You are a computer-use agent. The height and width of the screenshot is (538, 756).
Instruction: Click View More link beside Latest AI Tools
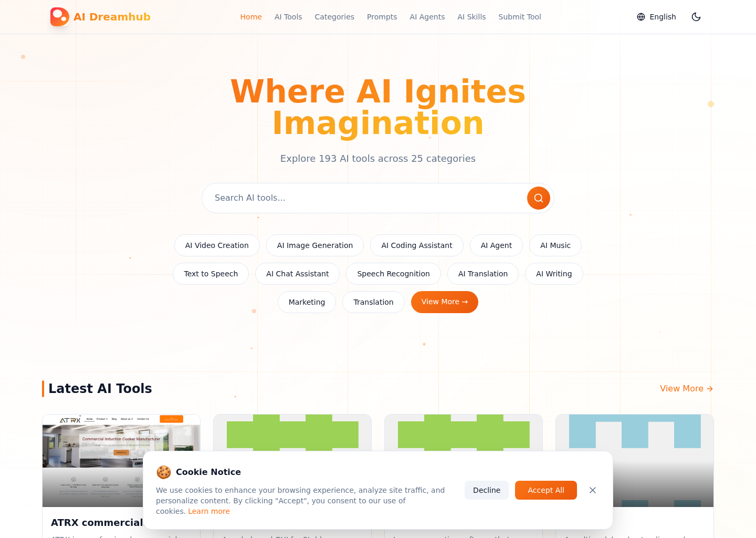pos(686,389)
